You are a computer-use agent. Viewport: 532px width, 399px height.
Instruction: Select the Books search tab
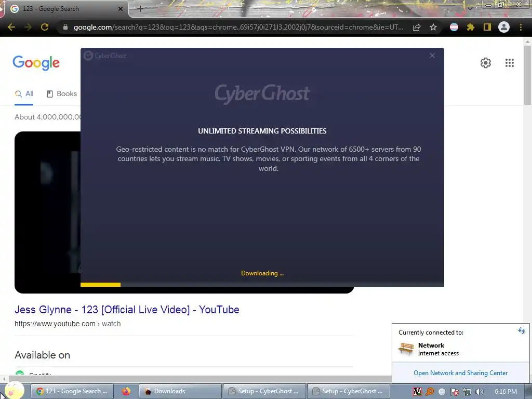pyautogui.click(x=62, y=94)
